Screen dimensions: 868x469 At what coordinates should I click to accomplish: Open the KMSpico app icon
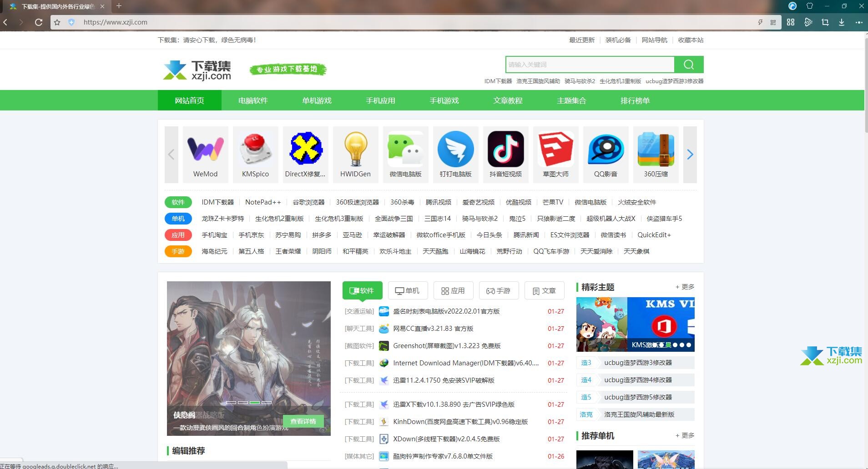(x=255, y=149)
